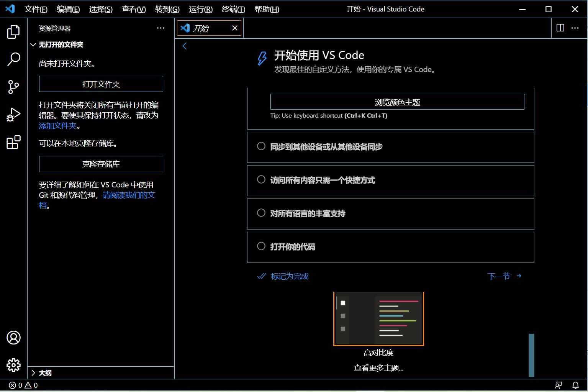Open the Accounts icon in activity bar
Image resolution: width=588 pixels, height=392 pixels.
pyautogui.click(x=13, y=338)
